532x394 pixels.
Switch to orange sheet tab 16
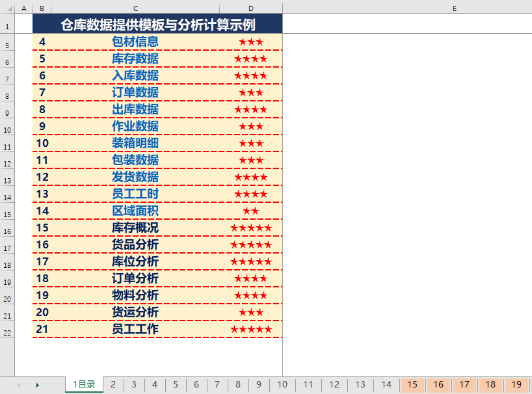pos(438,384)
